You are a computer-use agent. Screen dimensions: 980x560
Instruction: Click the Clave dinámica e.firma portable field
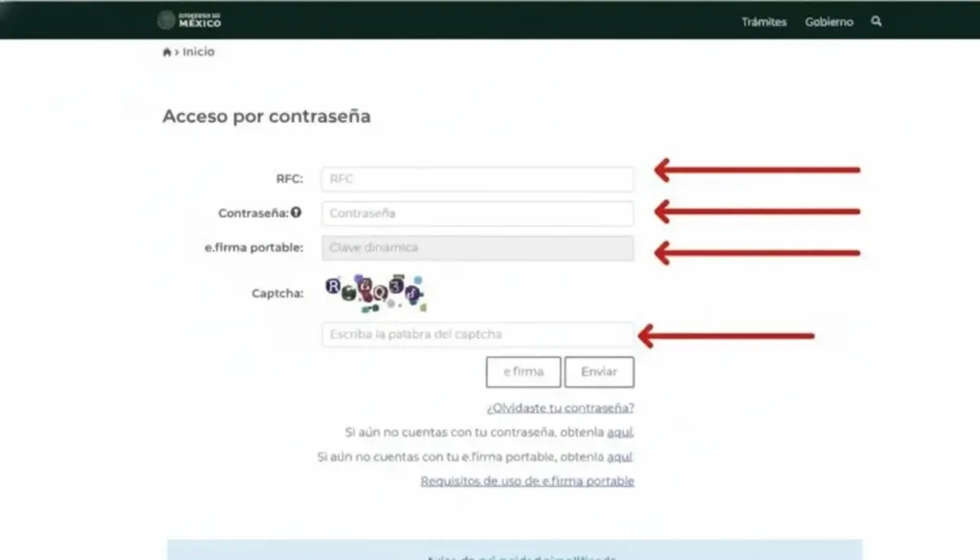pyautogui.click(x=478, y=248)
